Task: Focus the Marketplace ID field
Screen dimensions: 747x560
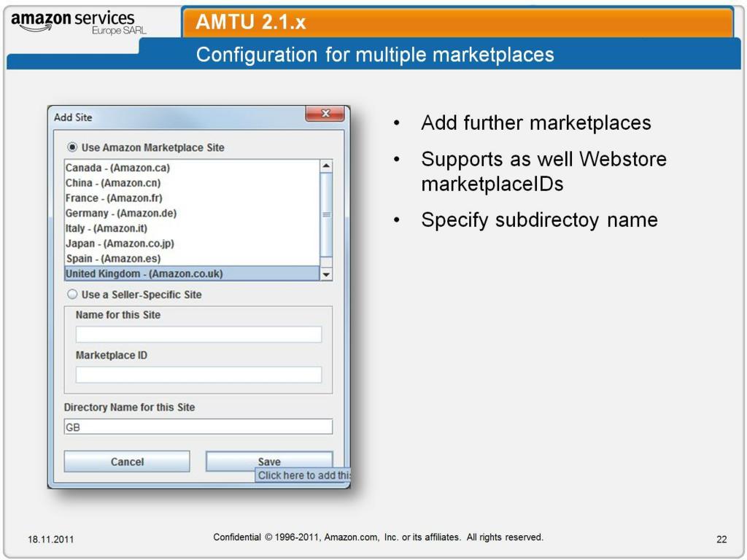Action: 198,375
